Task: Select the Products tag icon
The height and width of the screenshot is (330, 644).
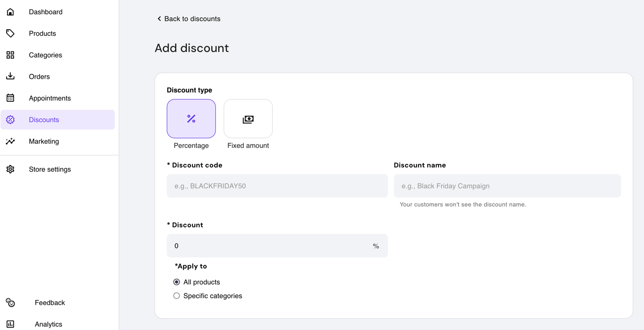Action: pos(10,33)
